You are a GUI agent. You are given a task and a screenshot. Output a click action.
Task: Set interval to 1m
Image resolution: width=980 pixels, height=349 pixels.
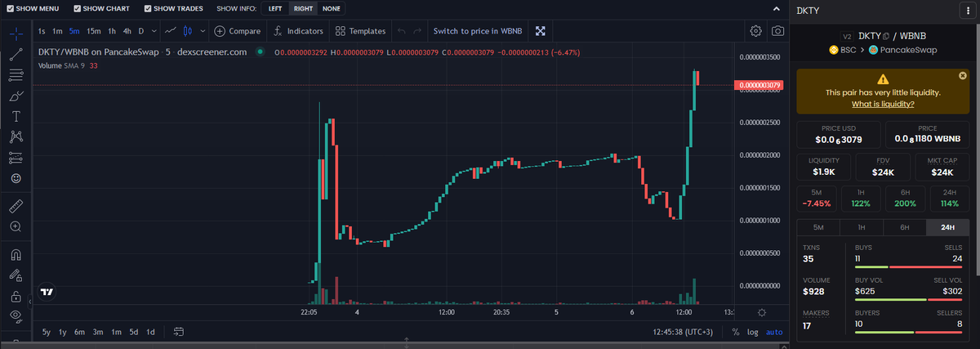tap(57, 31)
